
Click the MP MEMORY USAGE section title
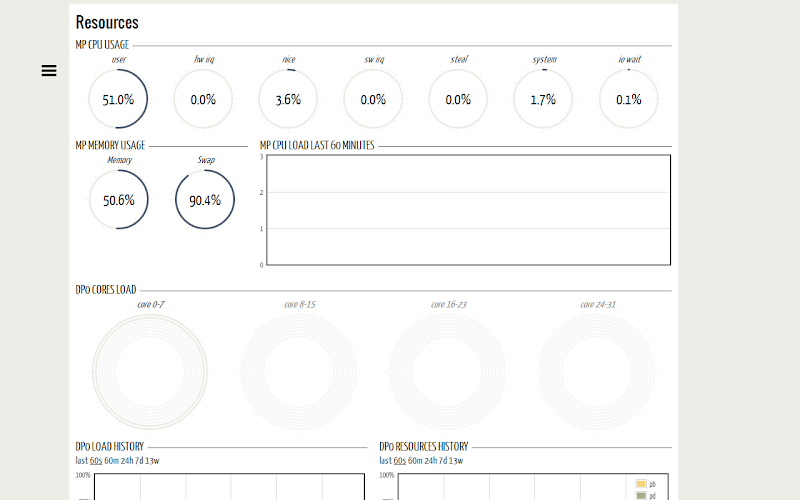click(x=110, y=145)
